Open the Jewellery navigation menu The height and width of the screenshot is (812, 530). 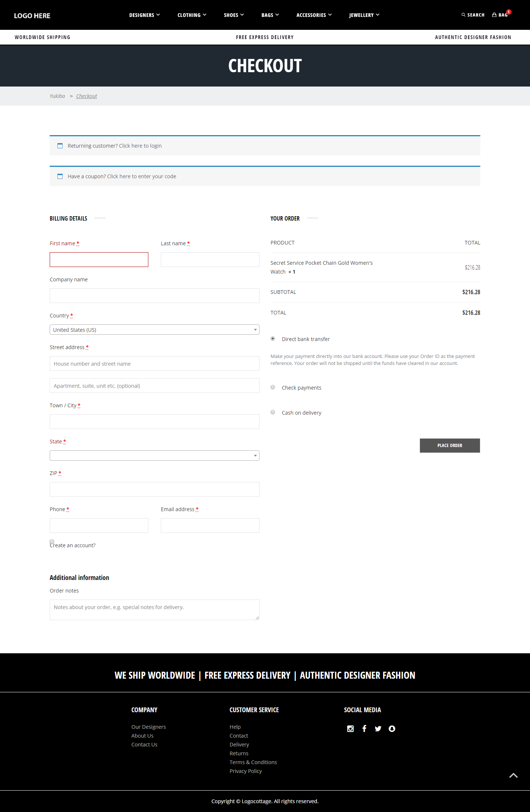pos(364,15)
